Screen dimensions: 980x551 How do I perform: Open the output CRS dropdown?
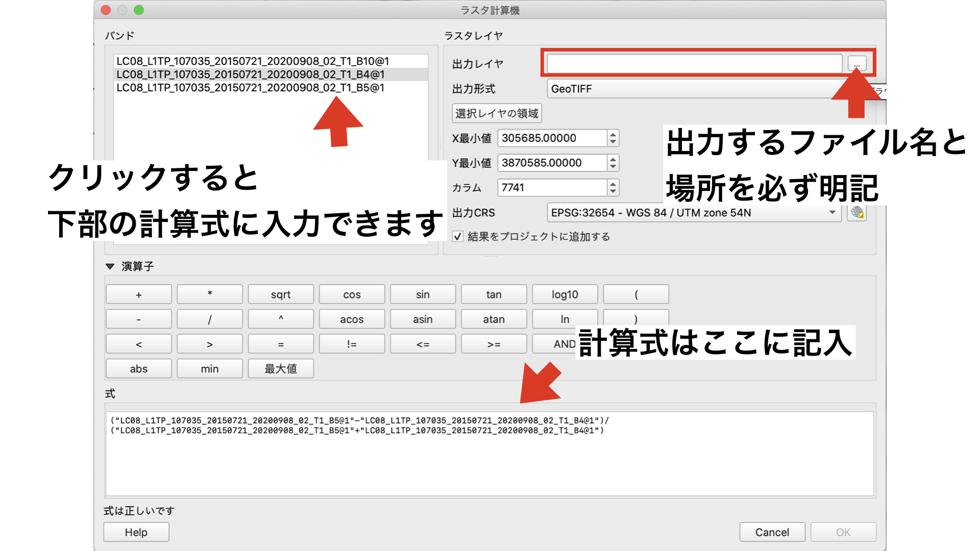[694, 213]
